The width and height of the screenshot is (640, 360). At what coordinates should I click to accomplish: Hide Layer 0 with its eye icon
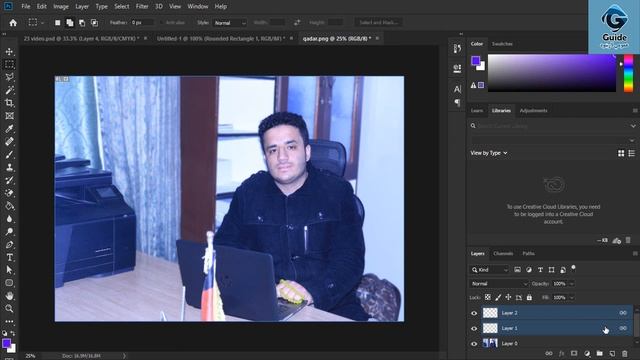pos(474,344)
